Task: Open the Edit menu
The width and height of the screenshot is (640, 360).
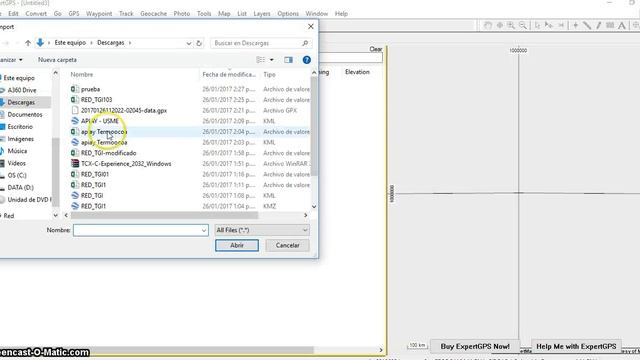Action: [x=13, y=13]
